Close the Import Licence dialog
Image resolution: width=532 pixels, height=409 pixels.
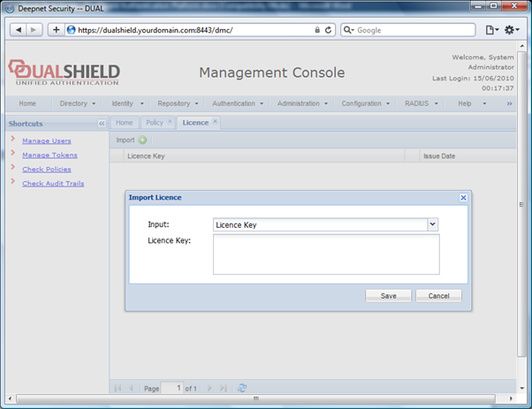463,198
